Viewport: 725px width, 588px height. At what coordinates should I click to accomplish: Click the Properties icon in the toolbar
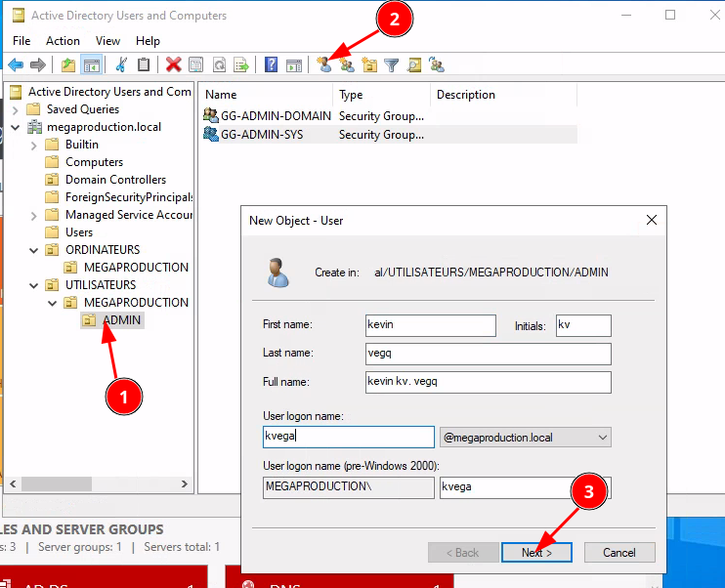[x=195, y=65]
